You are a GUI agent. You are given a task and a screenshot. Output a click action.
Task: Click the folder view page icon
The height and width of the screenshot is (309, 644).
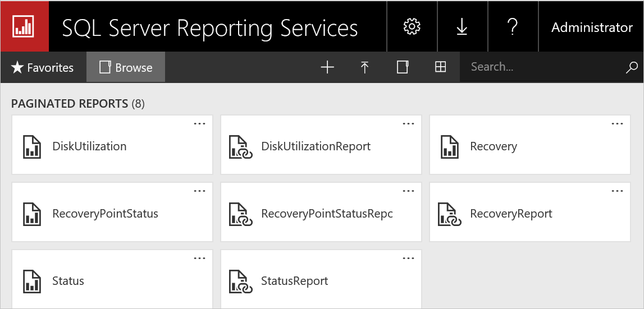point(402,67)
